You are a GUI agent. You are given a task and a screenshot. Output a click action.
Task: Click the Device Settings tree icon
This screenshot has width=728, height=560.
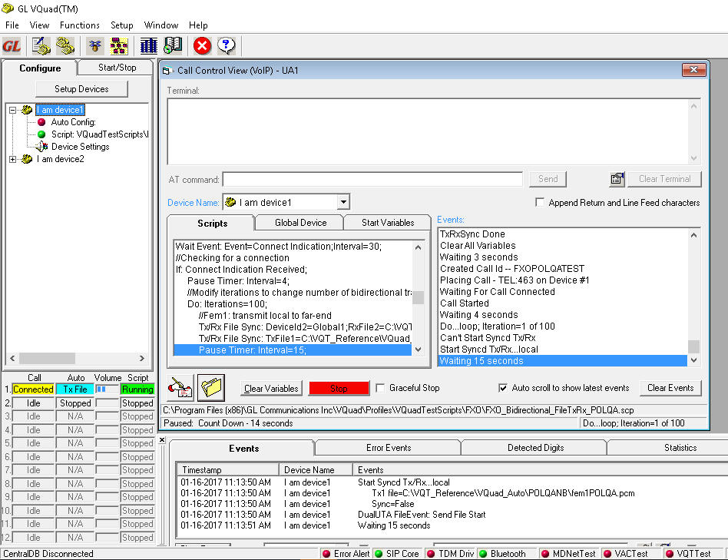41,147
